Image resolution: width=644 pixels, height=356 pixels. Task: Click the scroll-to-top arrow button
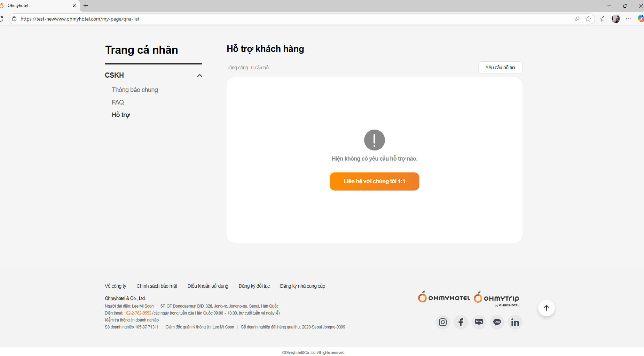click(547, 308)
